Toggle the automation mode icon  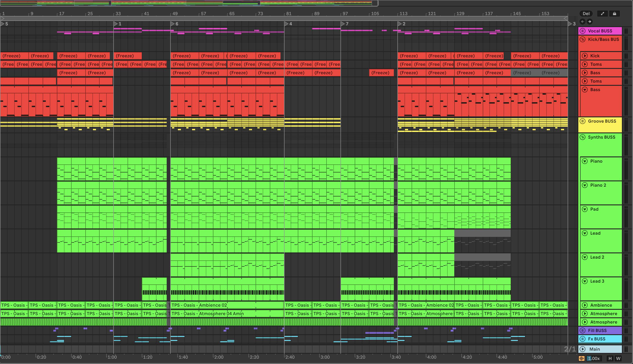point(602,14)
